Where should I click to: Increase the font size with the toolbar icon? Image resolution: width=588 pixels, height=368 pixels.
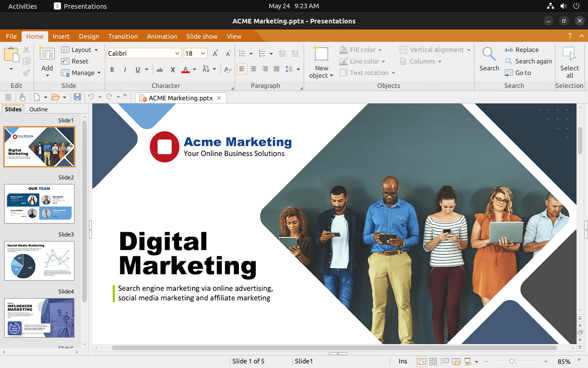(x=215, y=53)
